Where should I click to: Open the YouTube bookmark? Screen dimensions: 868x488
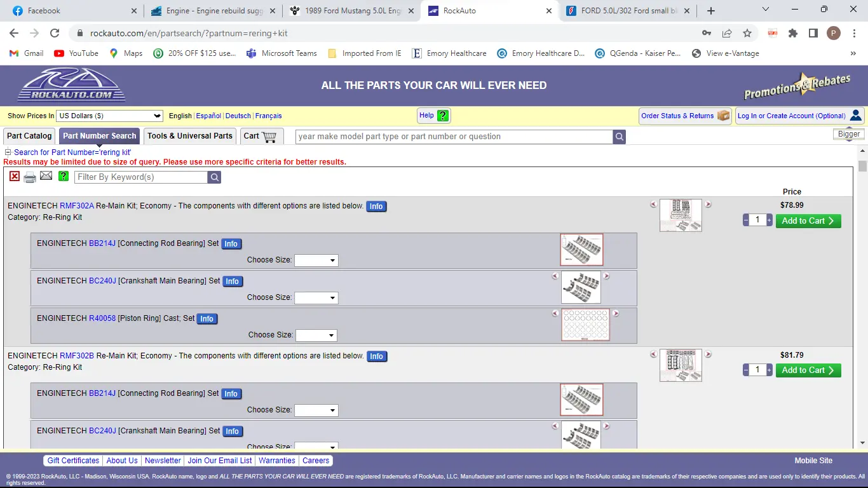click(x=76, y=53)
